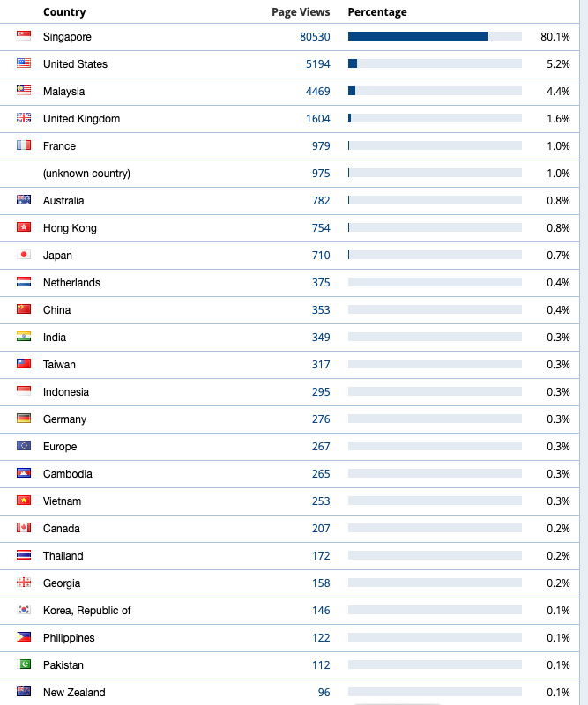The width and height of the screenshot is (588, 705).
Task: Click the Pakistan flag icon
Action: (24, 664)
